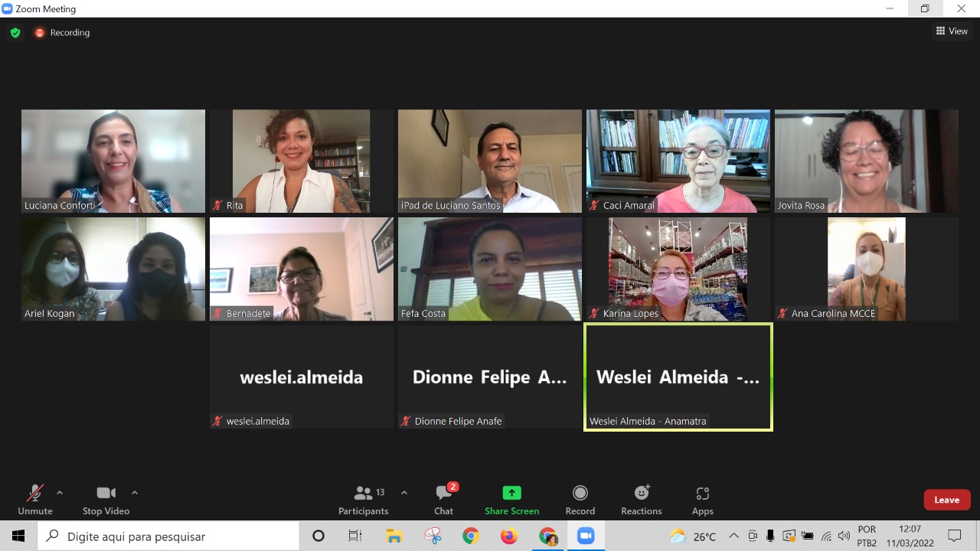Screen dimensions: 980x551
Task: Click the system tray microphone icon
Action: click(770, 536)
